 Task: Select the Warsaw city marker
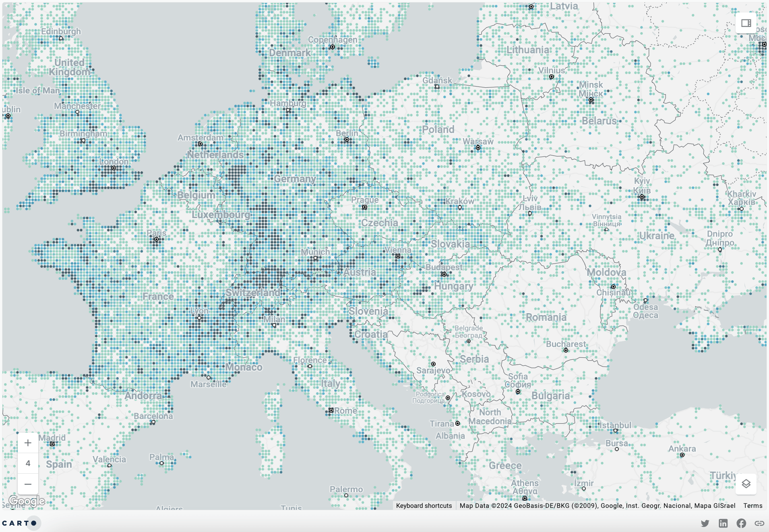point(479,148)
